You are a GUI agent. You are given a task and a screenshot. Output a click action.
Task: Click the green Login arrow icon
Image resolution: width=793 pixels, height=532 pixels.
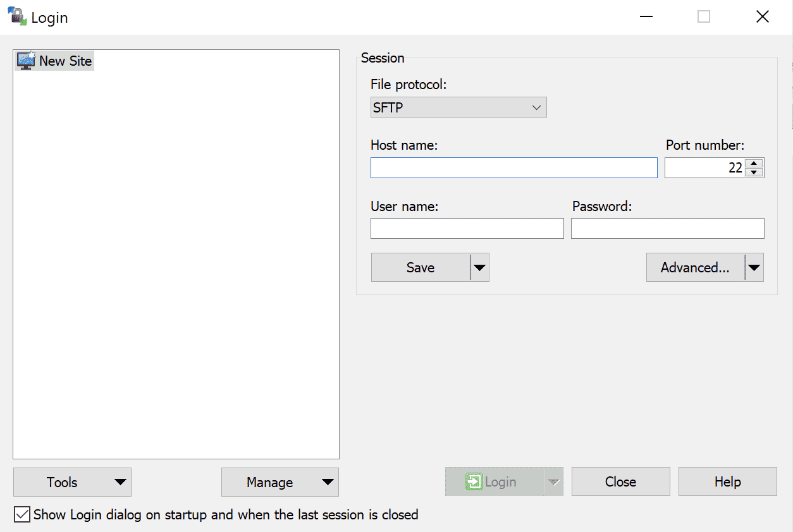coord(474,482)
